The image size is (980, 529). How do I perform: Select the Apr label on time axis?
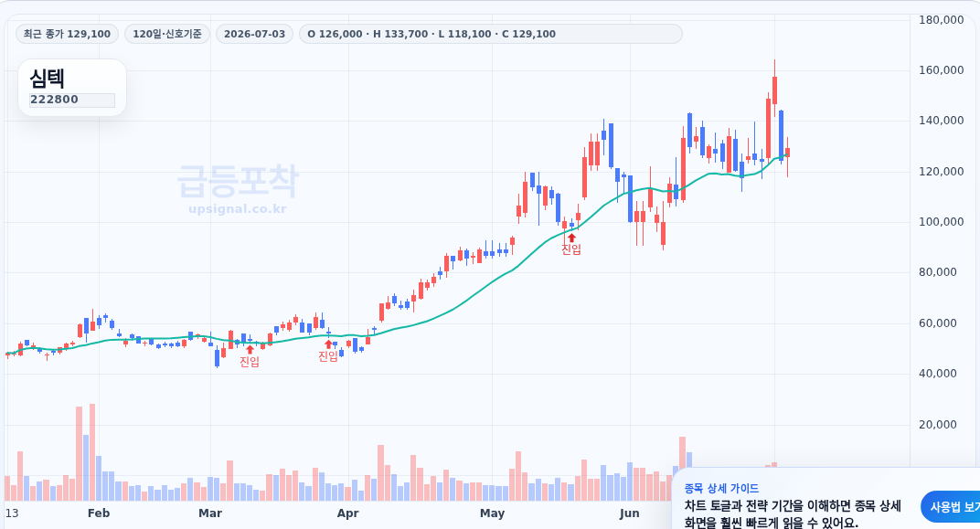[x=347, y=513]
